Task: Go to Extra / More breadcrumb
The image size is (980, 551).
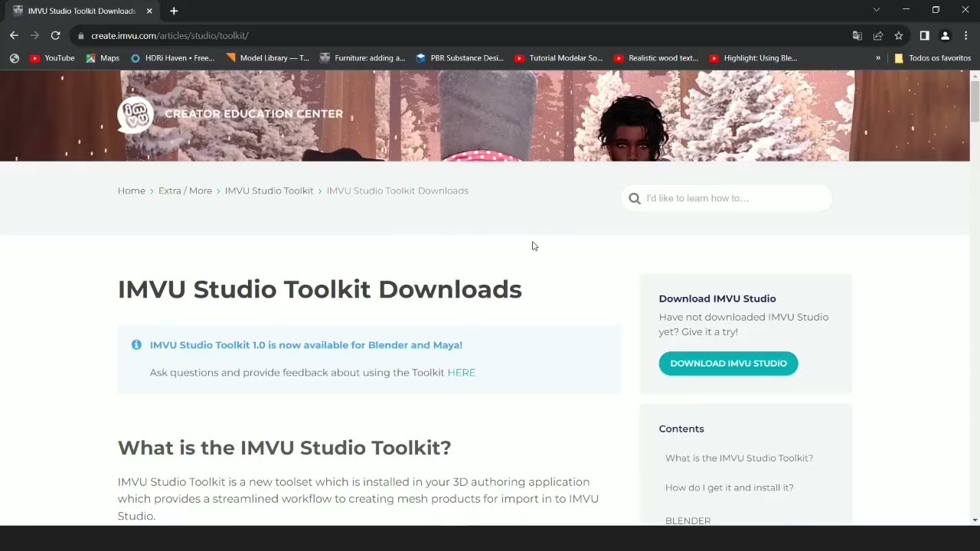Action: point(185,191)
